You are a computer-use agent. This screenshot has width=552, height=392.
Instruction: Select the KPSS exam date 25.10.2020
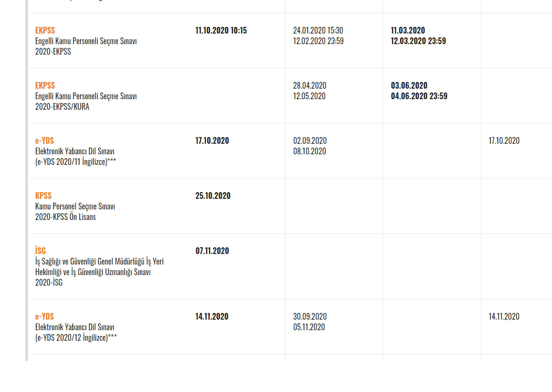coord(213,196)
